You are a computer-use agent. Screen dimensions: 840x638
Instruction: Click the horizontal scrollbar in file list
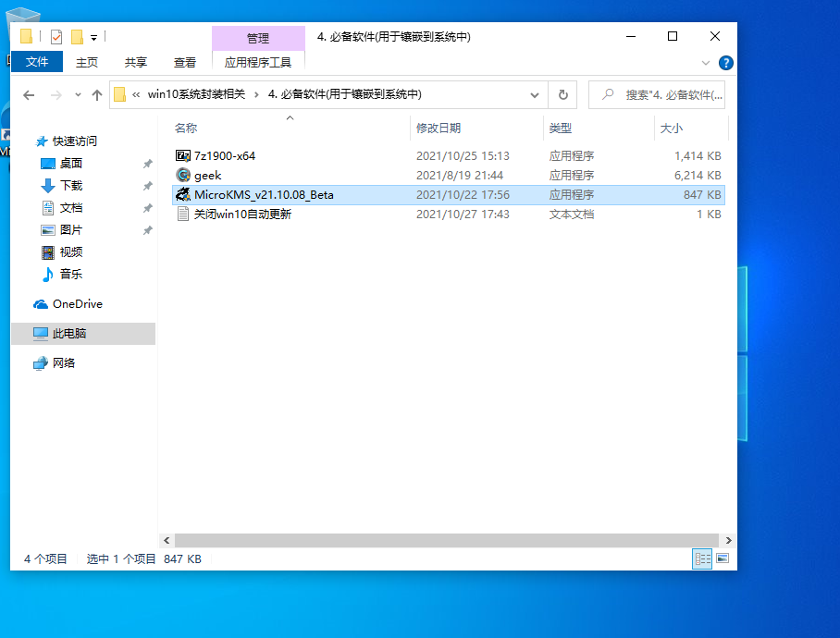tap(446, 540)
